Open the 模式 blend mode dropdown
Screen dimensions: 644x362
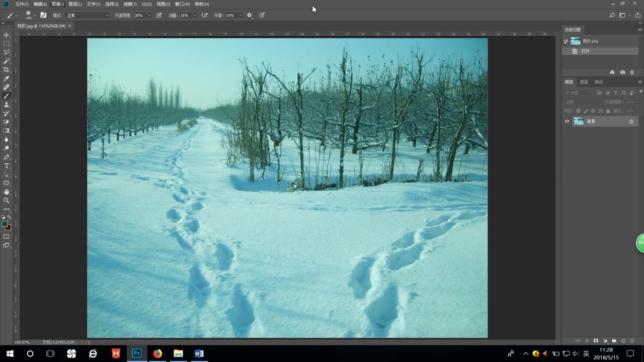[x=88, y=16]
